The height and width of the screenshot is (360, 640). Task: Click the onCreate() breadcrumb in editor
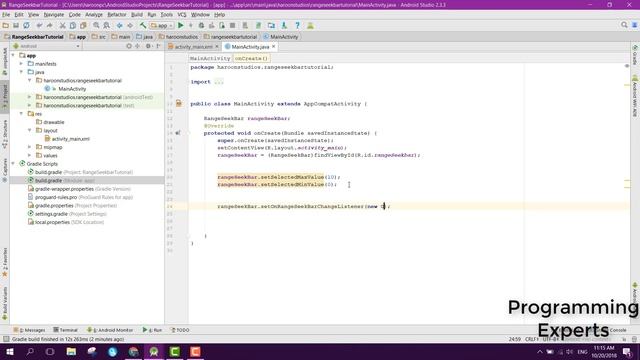coord(251,58)
